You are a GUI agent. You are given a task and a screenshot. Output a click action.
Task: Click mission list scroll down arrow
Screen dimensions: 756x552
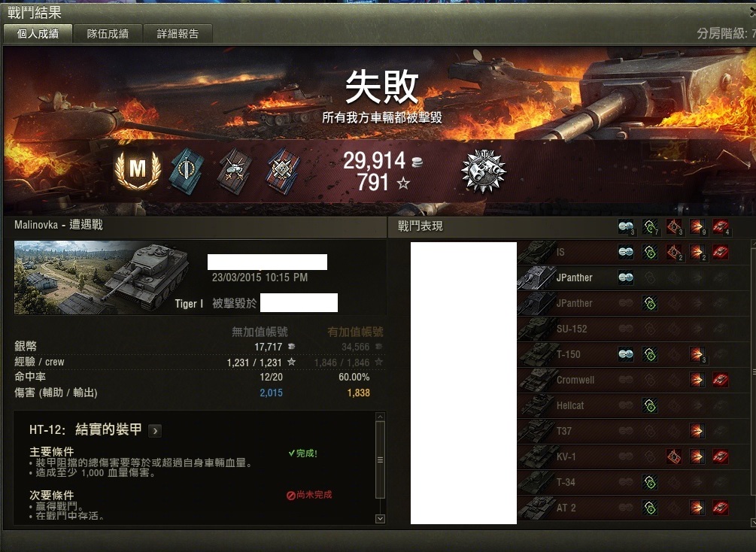(x=380, y=519)
